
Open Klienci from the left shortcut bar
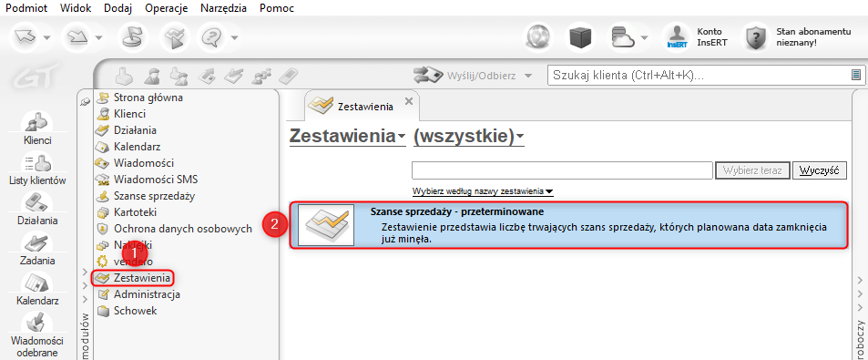click(36, 129)
